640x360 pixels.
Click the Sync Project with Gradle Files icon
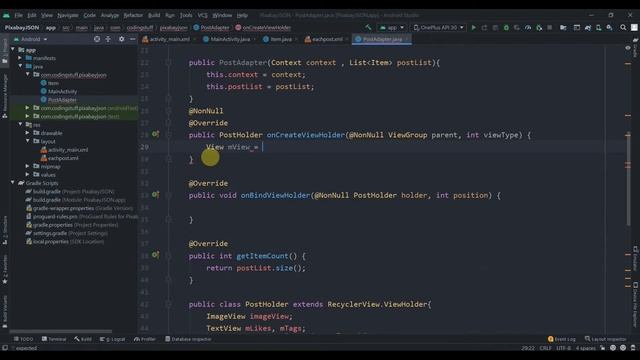[587, 27]
